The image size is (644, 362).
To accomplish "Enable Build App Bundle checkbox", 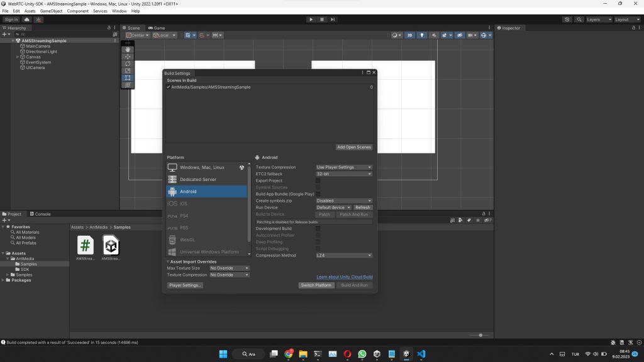I will click(318, 194).
